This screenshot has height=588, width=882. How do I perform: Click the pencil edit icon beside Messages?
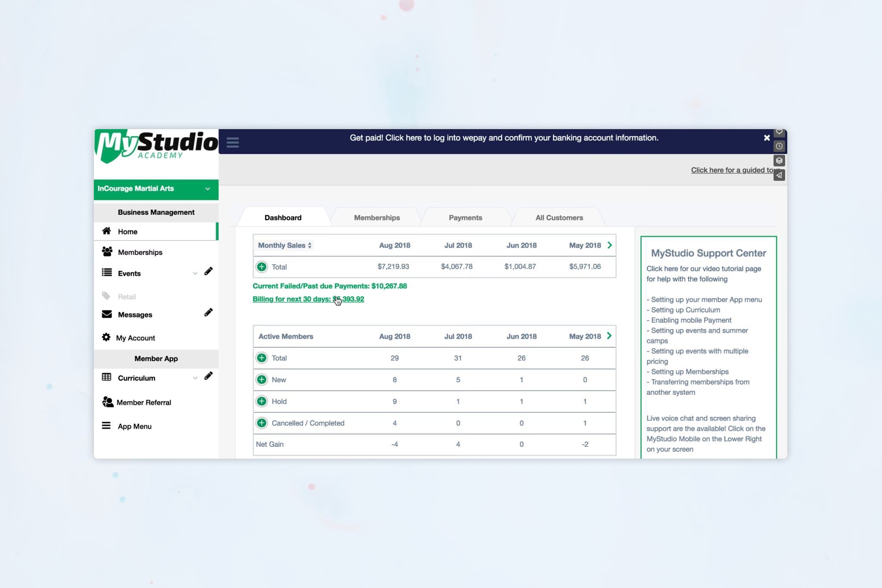click(208, 313)
